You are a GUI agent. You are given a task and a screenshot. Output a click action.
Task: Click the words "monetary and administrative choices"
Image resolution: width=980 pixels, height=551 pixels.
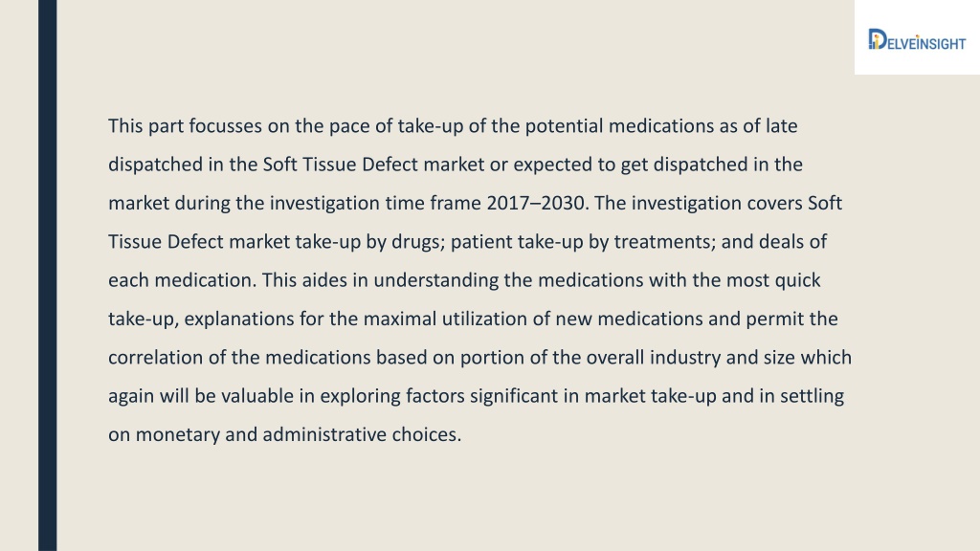click(x=299, y=435)
